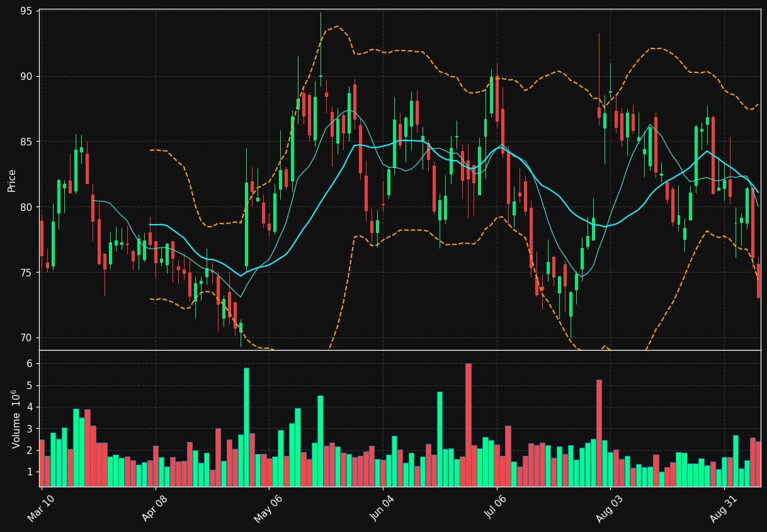
Task: Click the volume tick label 2
Action: click(30, 451)
